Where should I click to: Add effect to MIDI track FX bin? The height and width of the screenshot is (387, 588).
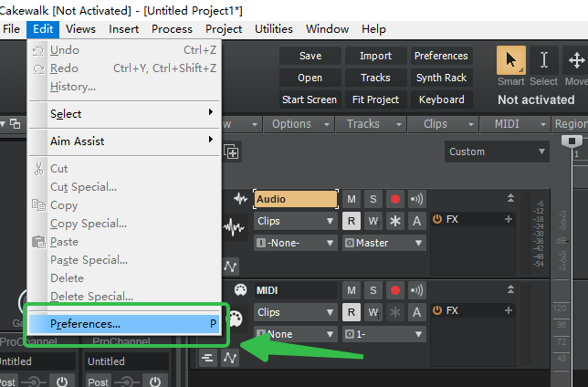coord(509,310)
